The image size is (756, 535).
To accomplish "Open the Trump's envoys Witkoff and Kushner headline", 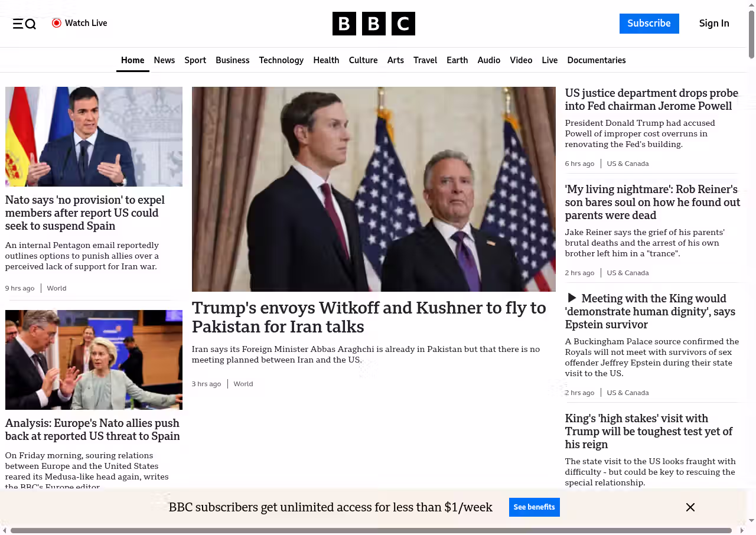I will click(369, 317).
